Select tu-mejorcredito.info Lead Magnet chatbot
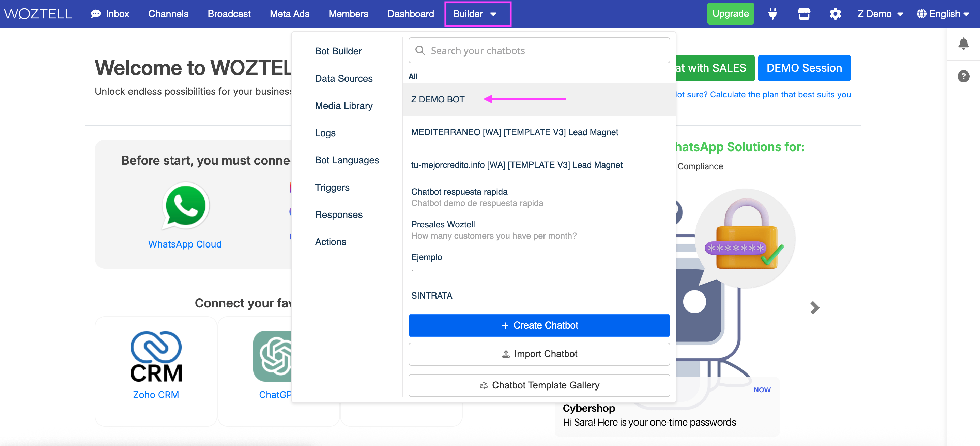Image resolution: width=980 pixels, height=446 pixels. (539, 165)
